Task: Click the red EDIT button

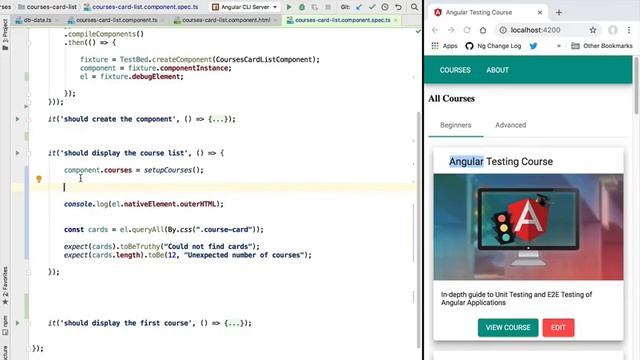Action: click(x=558, y=327)
